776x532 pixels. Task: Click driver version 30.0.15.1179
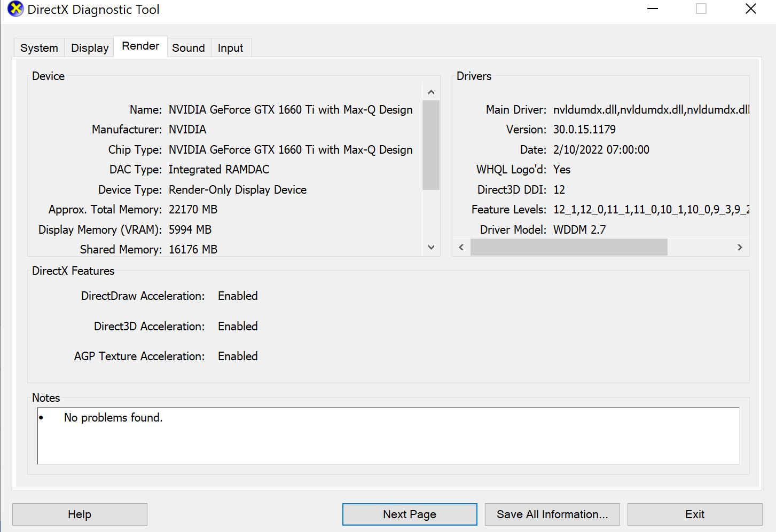pyautogui.click(x=584, y=130)
